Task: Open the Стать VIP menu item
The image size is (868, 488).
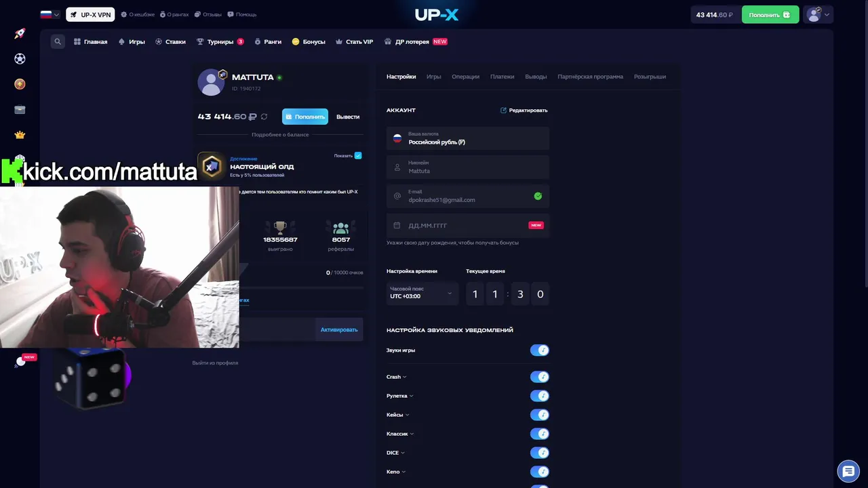Action: click(354, 41)
